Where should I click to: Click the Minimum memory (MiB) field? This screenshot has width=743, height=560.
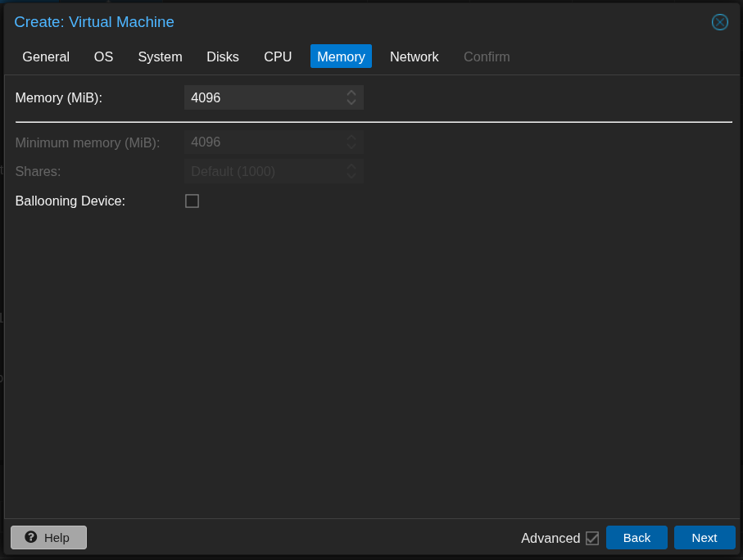point(262,142)
